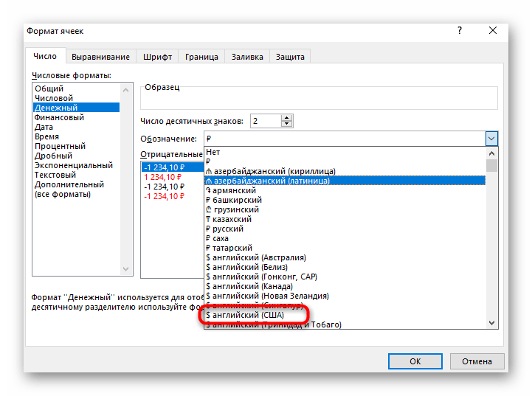Image resolution: width=532 pixels, height=396 pixels.
Task: Choose татарский currency option
Action: click(x=345, y=248)
